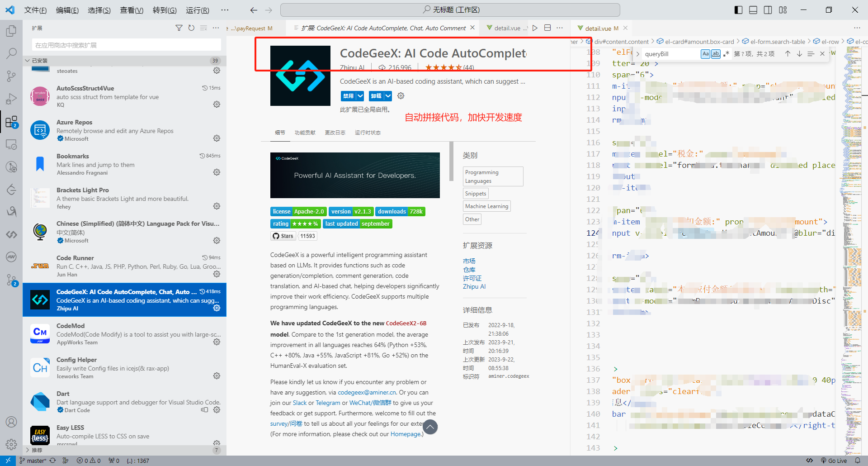Click the master* branch in status bar
The height and width of the screenshot is (466, 868).
tap(33, 461)
